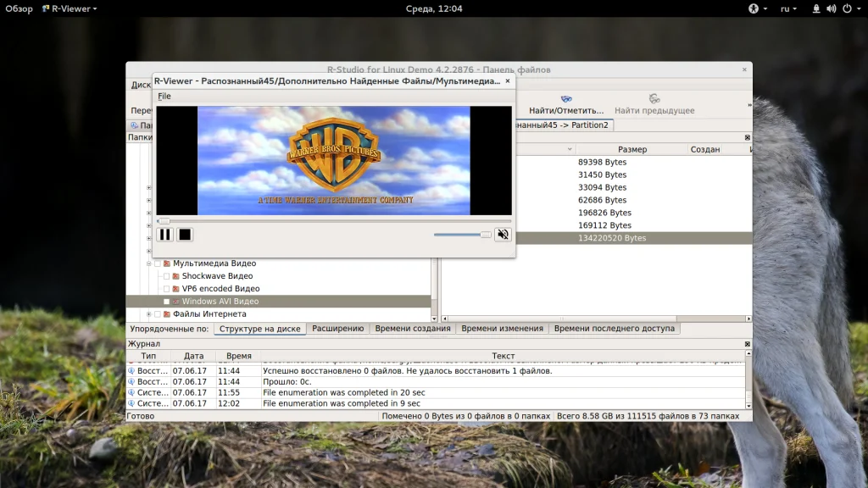Image resolution: width=868 pixels, height=488 pixels.
Task: Switch sorting to Времени последнего доступа tab
Action: pos(615,329)
